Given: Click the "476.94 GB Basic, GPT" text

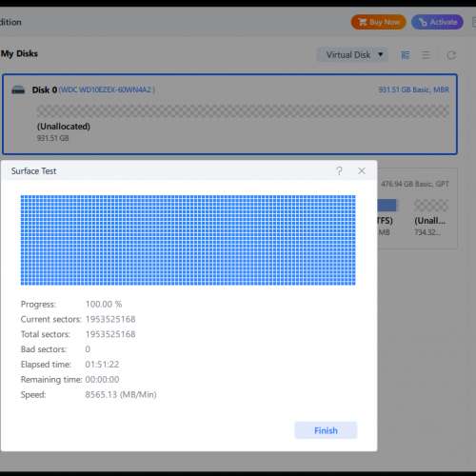Looking at the screenshot, I should point(415,184).
